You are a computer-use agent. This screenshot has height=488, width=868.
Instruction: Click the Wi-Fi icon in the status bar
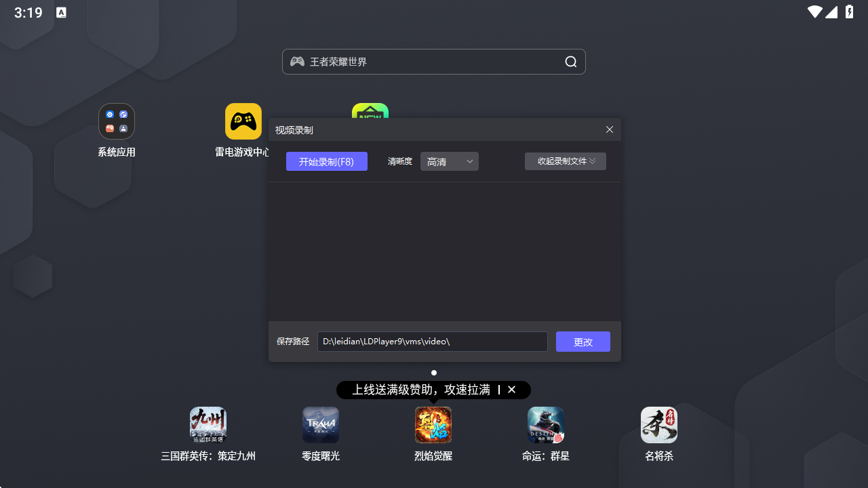[813, 12]
